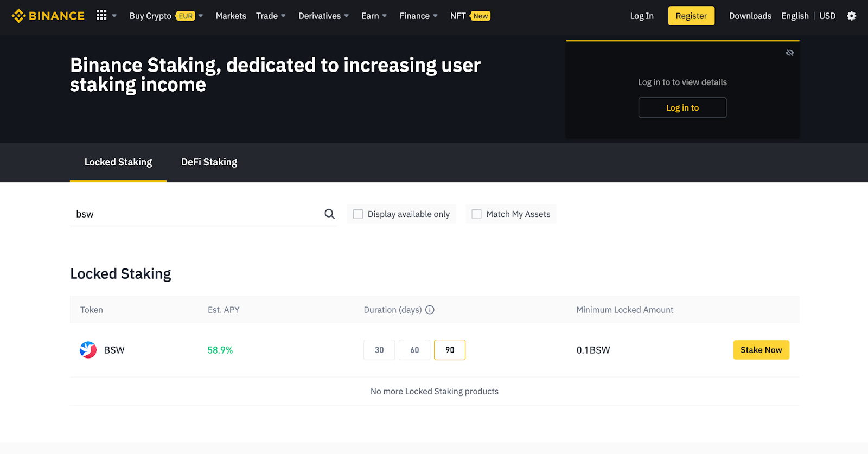
Task: Click the yellow Register button
Action: point(691,16)
